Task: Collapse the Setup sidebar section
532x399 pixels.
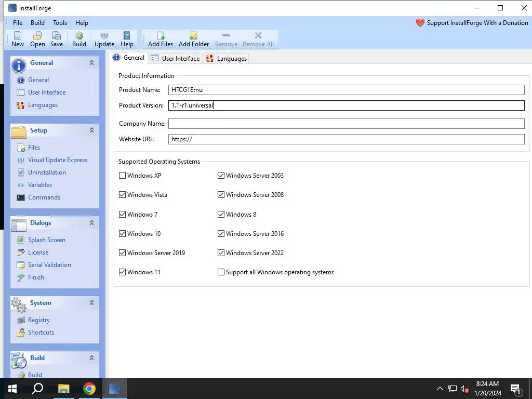Action: click(91, 130)
